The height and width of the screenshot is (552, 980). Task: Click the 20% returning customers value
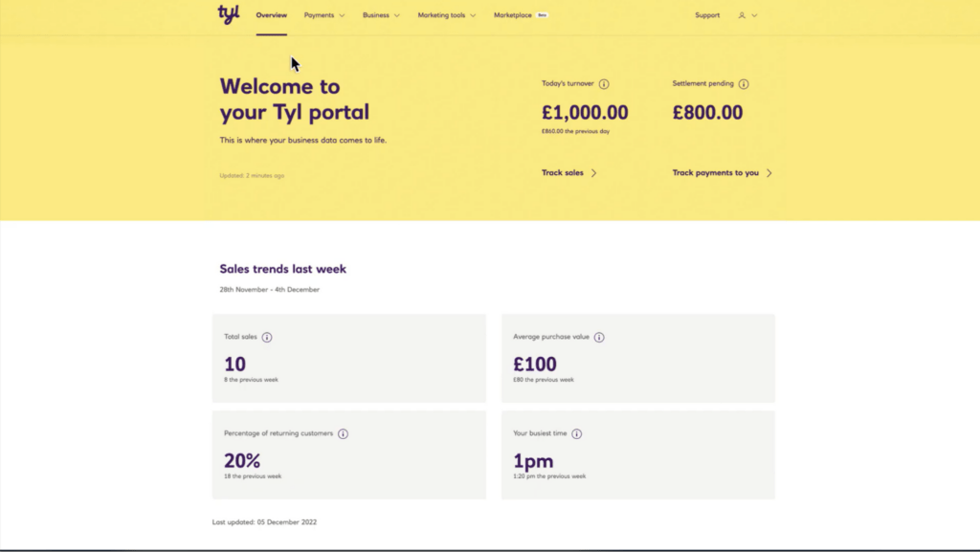click(242, 461)
